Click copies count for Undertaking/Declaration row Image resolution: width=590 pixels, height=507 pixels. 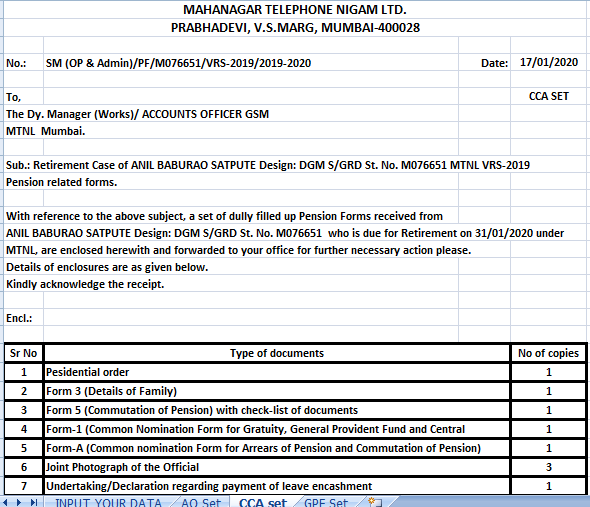[x=549, y=486]
